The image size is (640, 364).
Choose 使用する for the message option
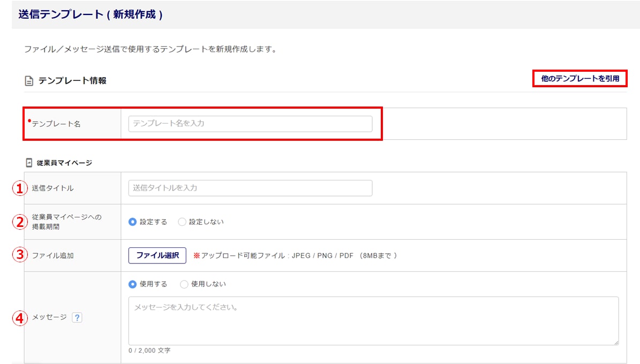[x=133, y=284]
